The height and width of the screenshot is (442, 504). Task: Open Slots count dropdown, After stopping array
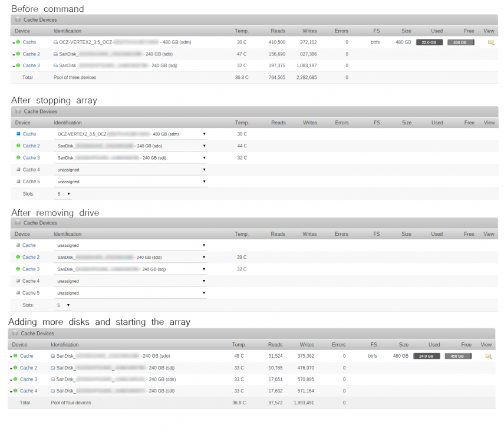tap(63, 194)
